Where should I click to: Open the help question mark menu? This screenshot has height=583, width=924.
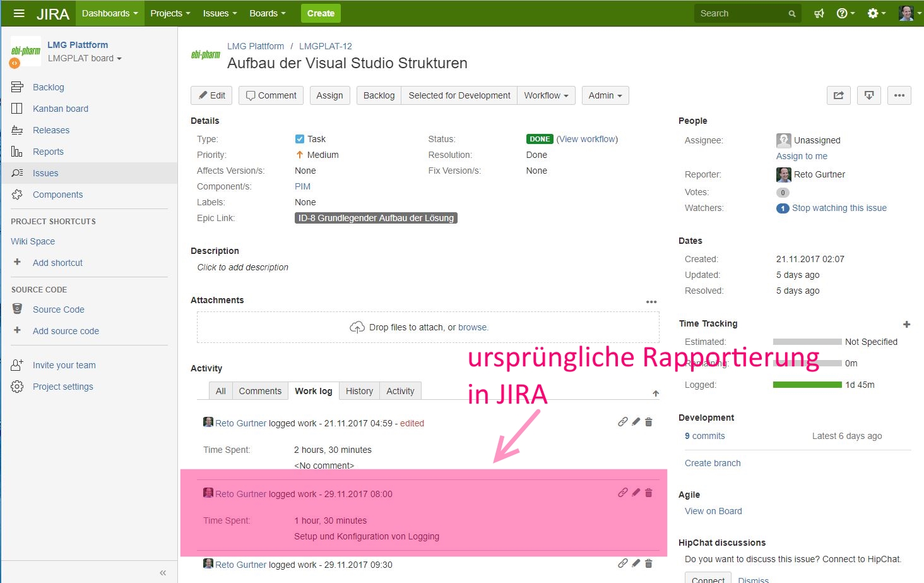[845, 13]
